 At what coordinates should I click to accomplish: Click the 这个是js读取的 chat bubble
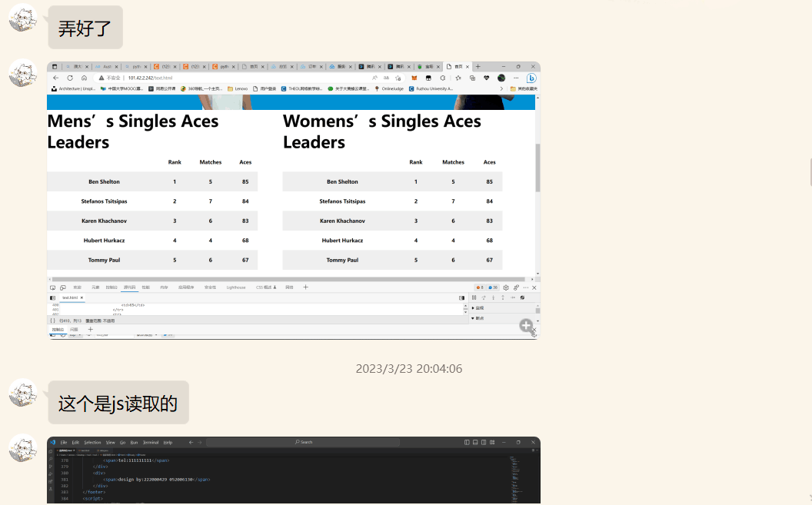[118, 403]
